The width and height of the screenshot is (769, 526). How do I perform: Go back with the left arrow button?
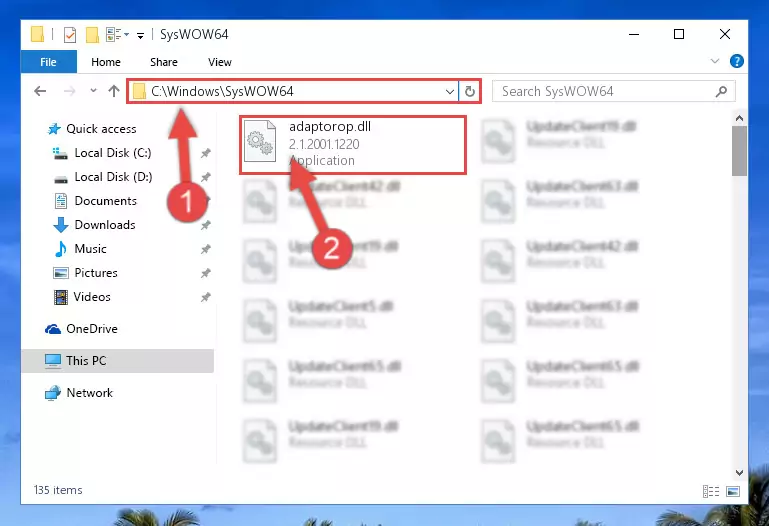(40, 91)
